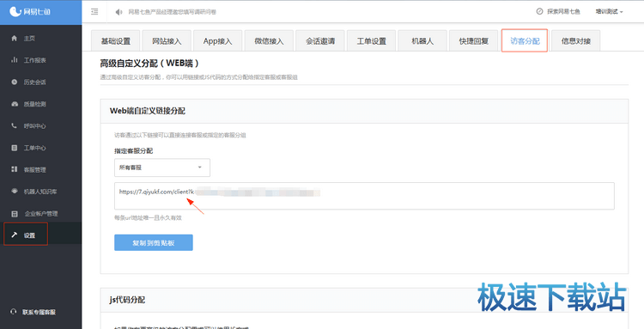
Task: Click the 设置 wrench icon
Action: 15,235
